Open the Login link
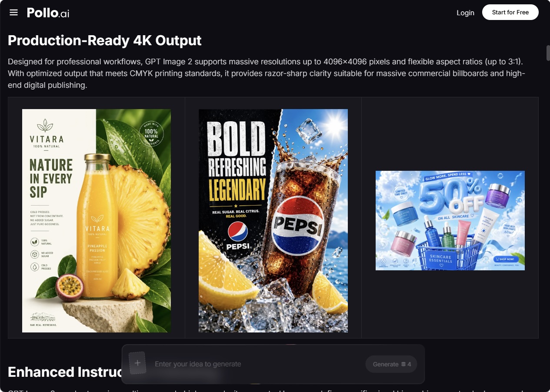This screenshot has height=392, width=550. pyautogui.click(x=465, y=13)
